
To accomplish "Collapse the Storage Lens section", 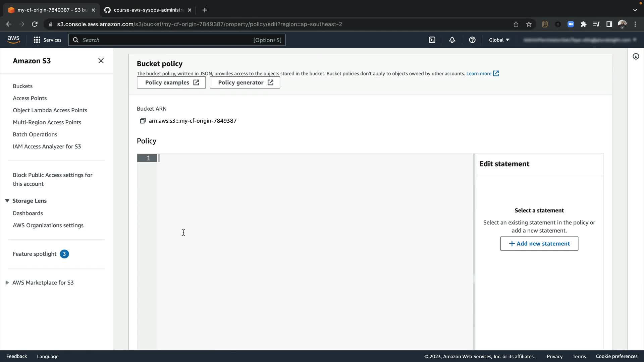I will point(7,201).
